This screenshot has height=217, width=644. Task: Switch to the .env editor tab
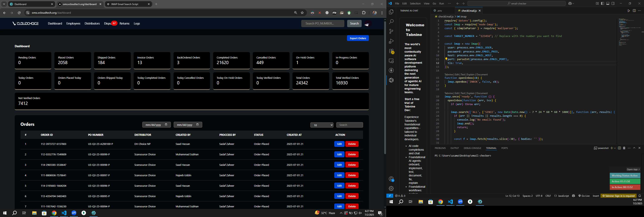[x=440, y=11]
